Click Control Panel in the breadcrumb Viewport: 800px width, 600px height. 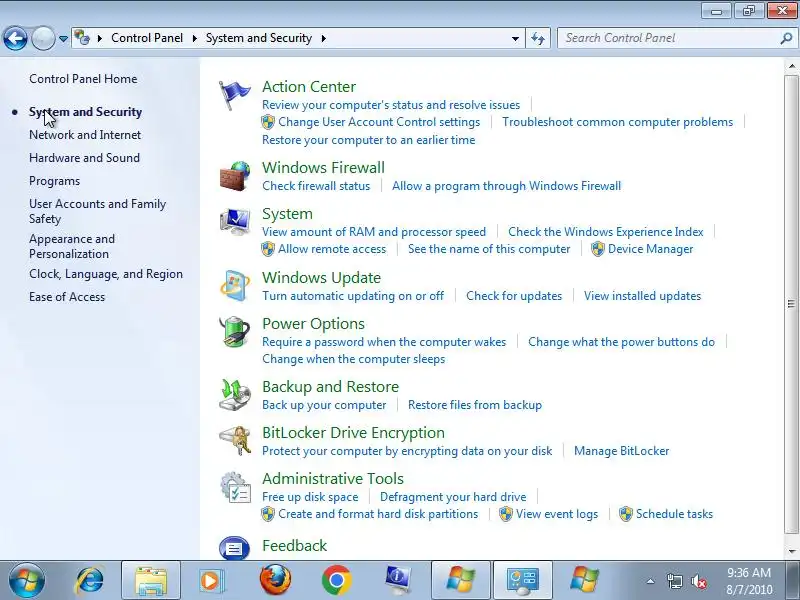coord(147,38)
